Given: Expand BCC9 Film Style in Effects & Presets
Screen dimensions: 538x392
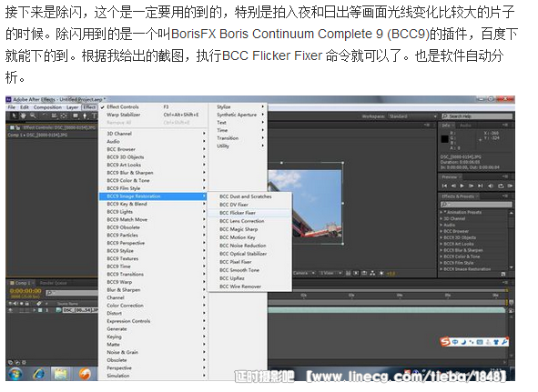Looking at the screenshot, I should click(442, 263).
